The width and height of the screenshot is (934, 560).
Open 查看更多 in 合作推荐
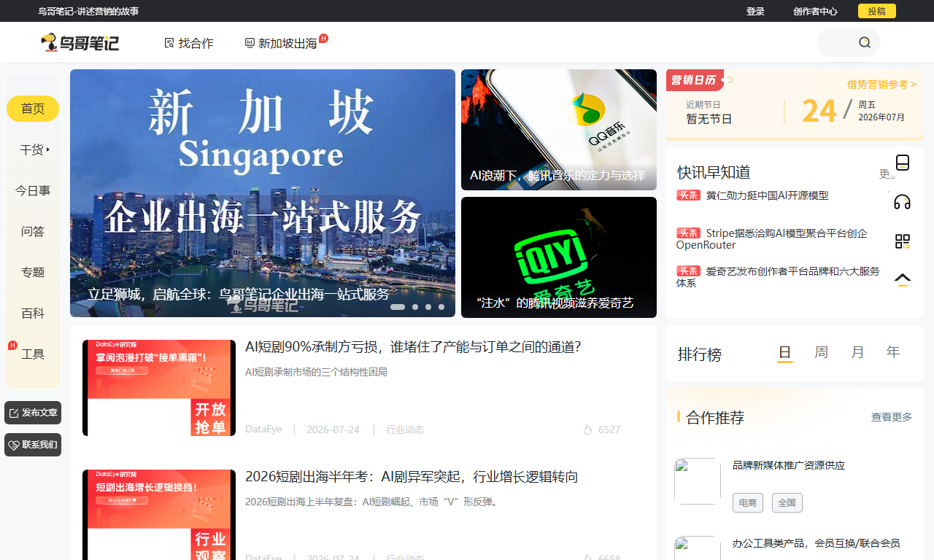pyautogui.click(x=892, y=417)
